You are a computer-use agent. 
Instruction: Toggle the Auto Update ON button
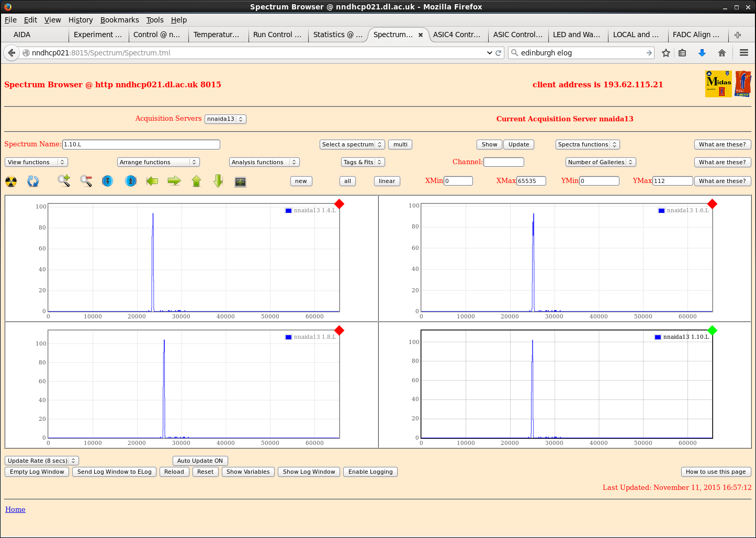pyautogui.click(x=200, y=461)
